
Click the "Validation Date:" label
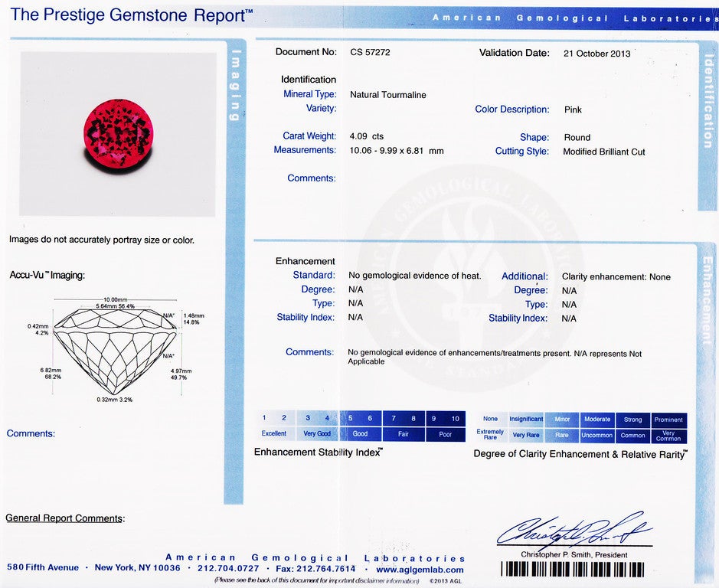515,53
